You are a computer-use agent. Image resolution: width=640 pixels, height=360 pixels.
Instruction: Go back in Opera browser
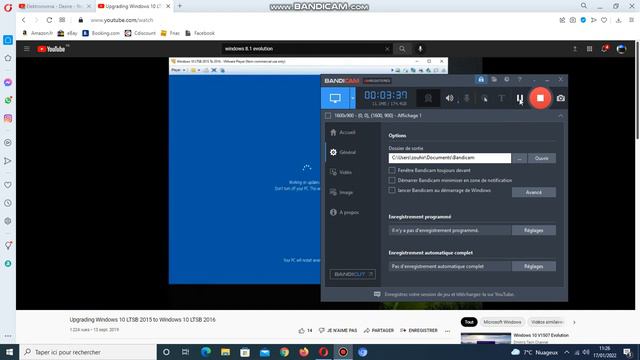pos(24,20)
